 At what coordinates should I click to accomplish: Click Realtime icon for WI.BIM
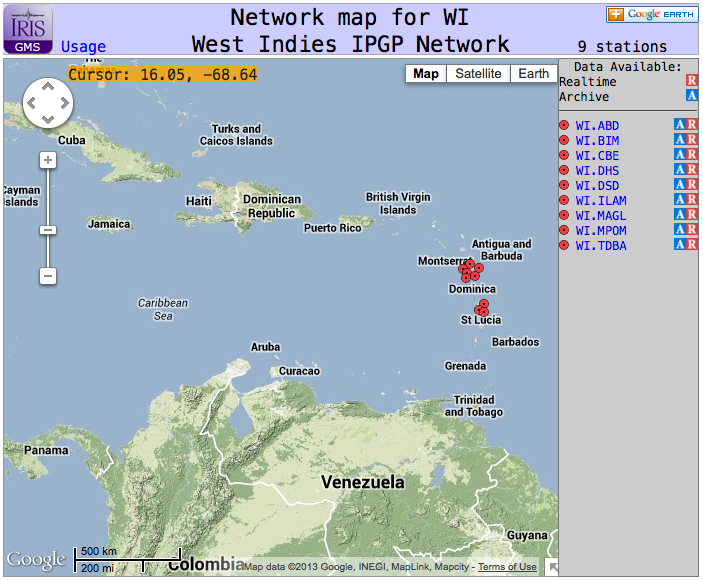[692, 139]
